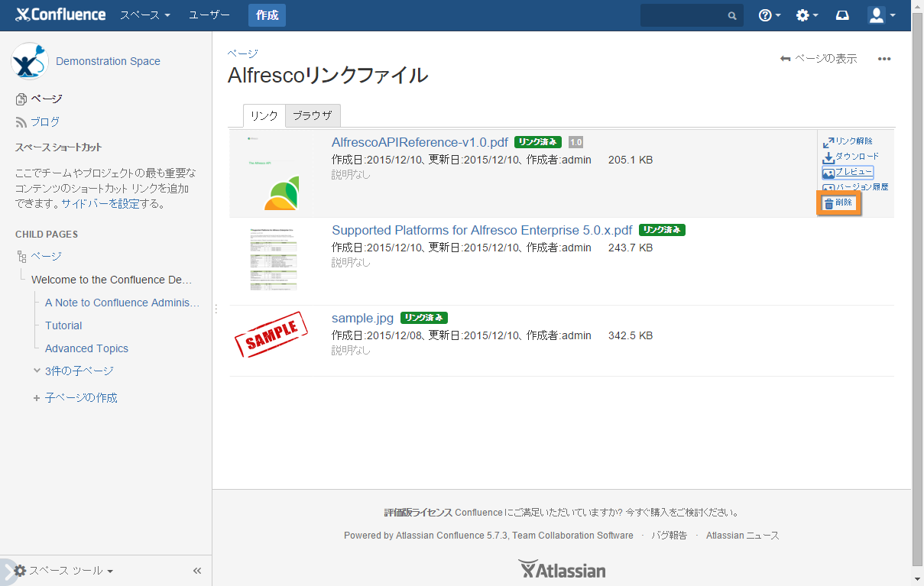Click the バグ報告 footer link
The width and height of the screenshot is (924, 586).
coord(669,536)
